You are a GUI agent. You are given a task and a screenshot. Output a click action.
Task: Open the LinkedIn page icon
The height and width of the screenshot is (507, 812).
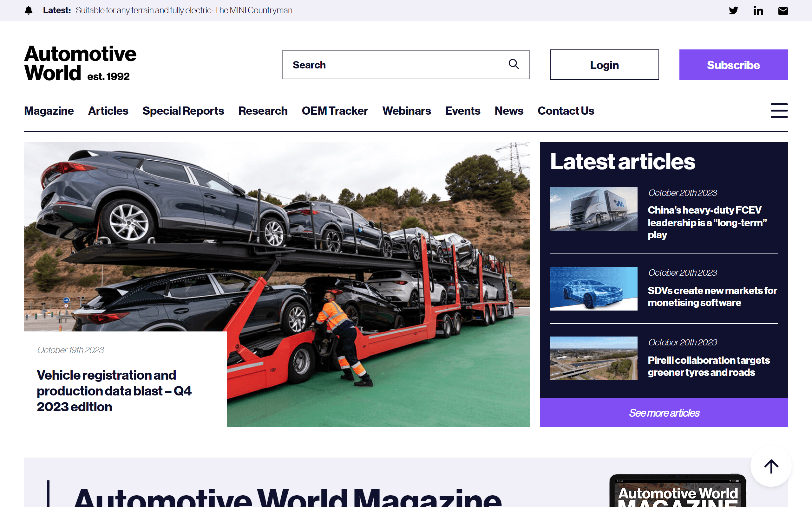(758, 10)
